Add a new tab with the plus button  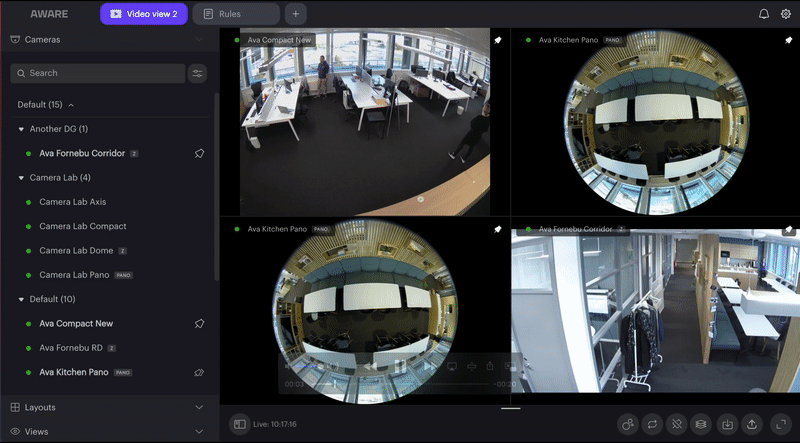click(295, 14)
